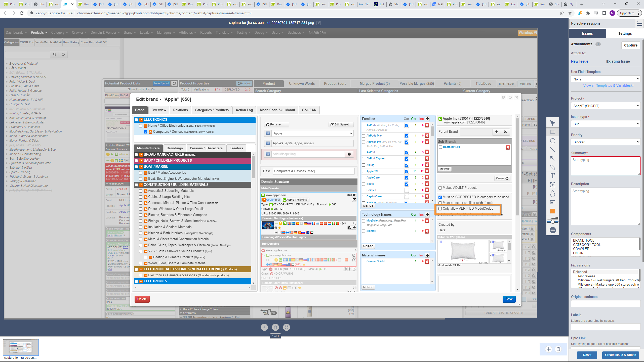Screen dimensions: 644x362
Task: Open the Use Field Template dropdown
Action: pyautogui.click(x=606, y=79)
